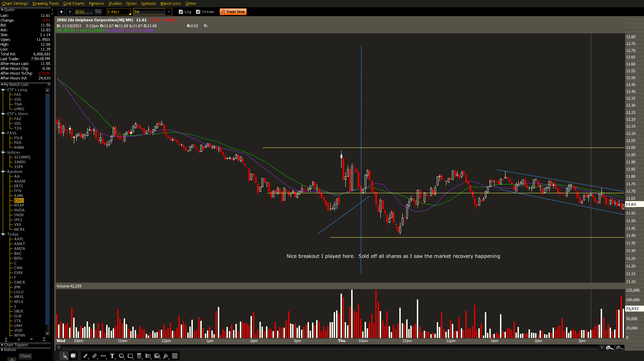Select the rectangle drawing tool
The height and width of the screenshot is (361, 644).
pos(130,356)
